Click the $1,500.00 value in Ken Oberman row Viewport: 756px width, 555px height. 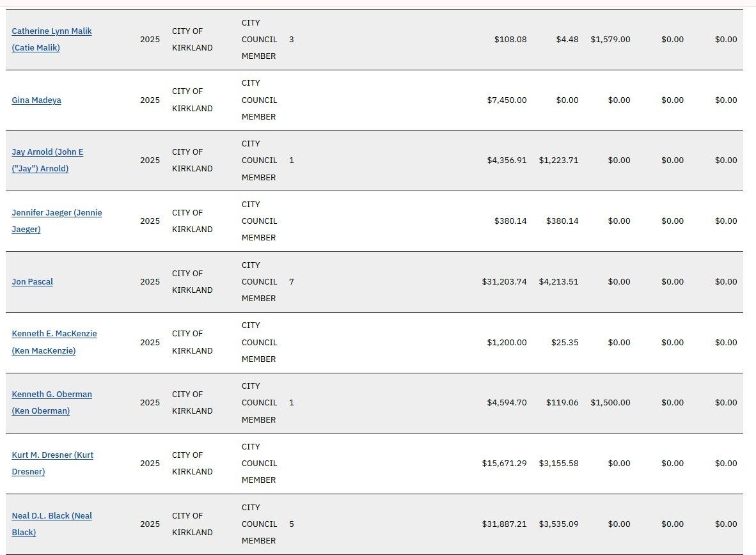pos(610,403)
